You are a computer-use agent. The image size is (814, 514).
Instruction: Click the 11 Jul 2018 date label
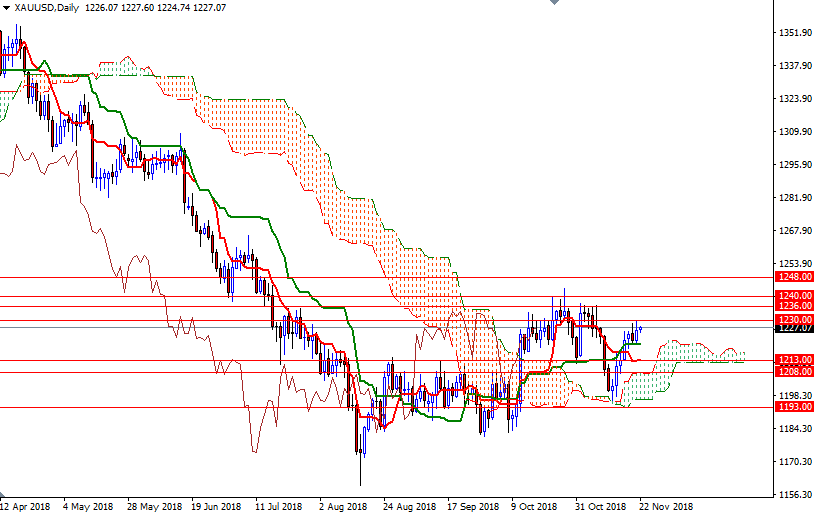point(279,506)
